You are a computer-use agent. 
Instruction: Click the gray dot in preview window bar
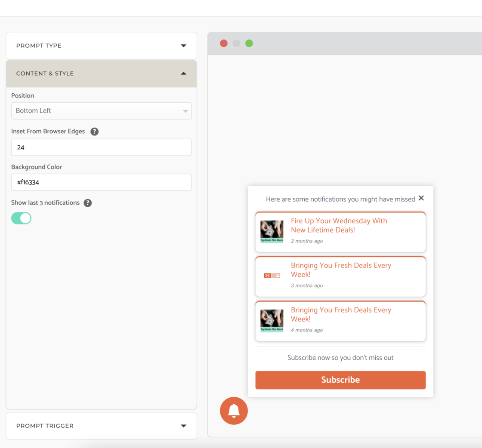click(x=236, y=43)
